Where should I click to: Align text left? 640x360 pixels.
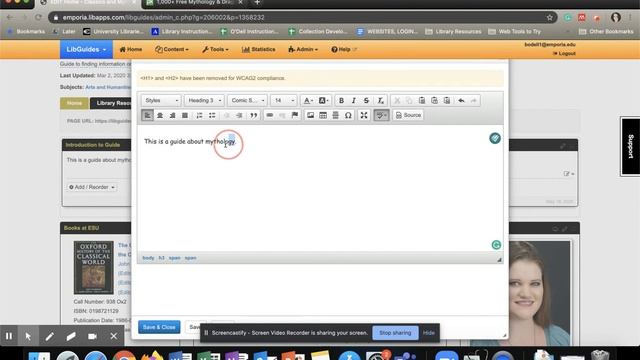pos(147,116)
